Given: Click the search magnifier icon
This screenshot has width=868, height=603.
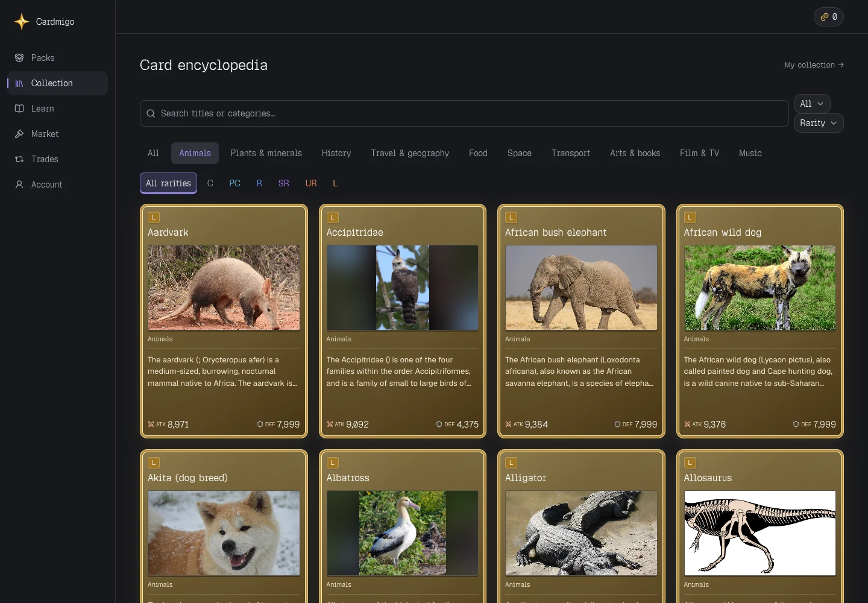Looking at the screenshot, I should pos(151,113).
